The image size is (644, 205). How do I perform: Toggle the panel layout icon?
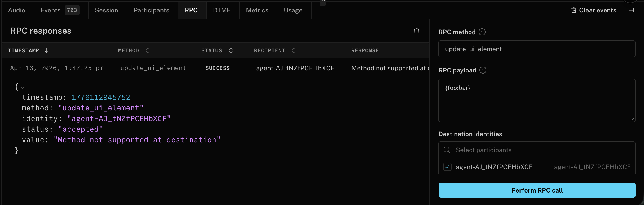click(631, 10)
